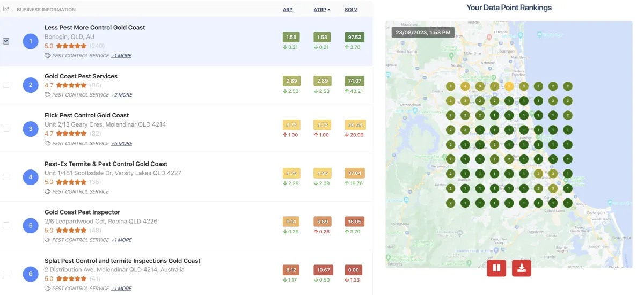Expand +5 MORE categories for Flick Pest Control
The image size is (644, 295).
coord(122,144)
